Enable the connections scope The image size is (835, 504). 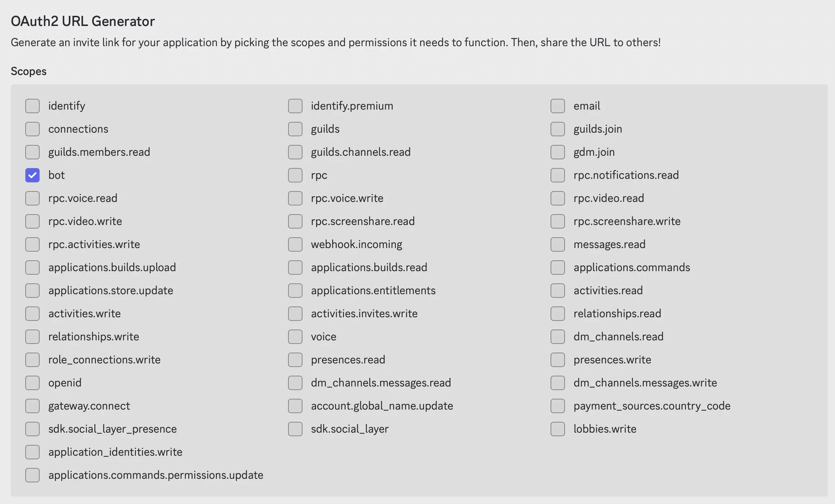pos(32,129)
